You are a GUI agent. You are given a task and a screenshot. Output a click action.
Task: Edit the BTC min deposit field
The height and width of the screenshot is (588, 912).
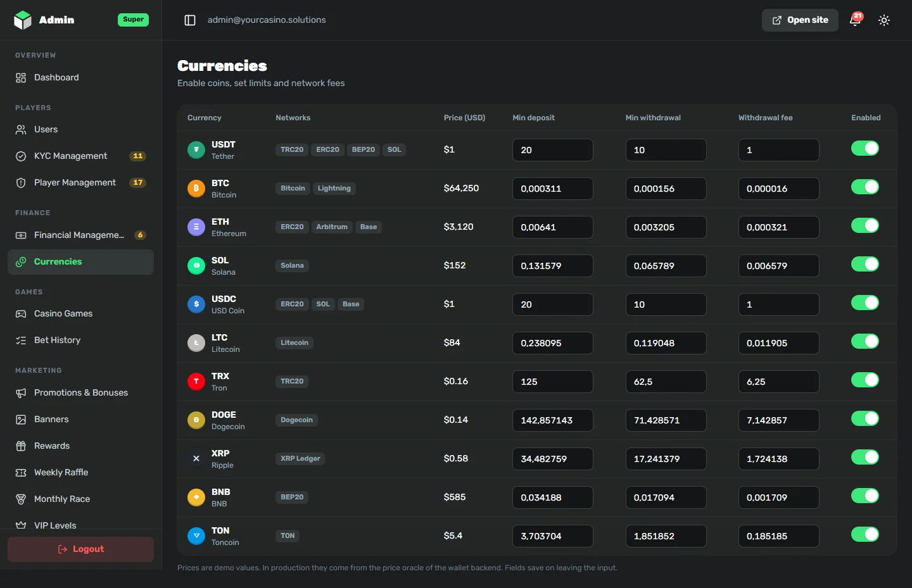(553, 189)
